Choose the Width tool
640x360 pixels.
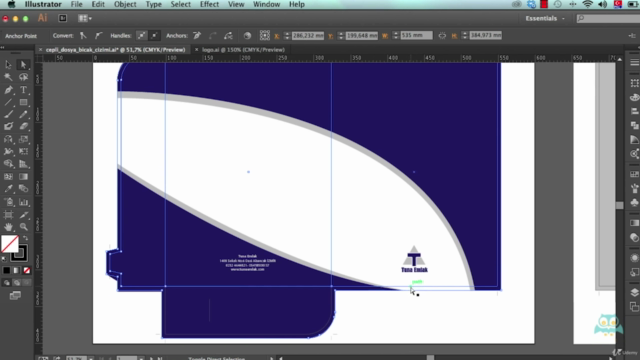[8, 152]
